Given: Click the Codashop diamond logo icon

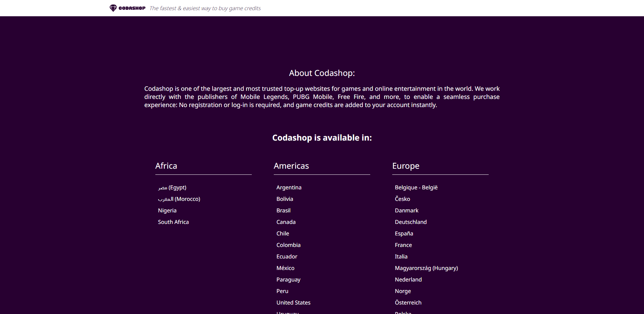Looking at the screenshot, I should [113, 8].
